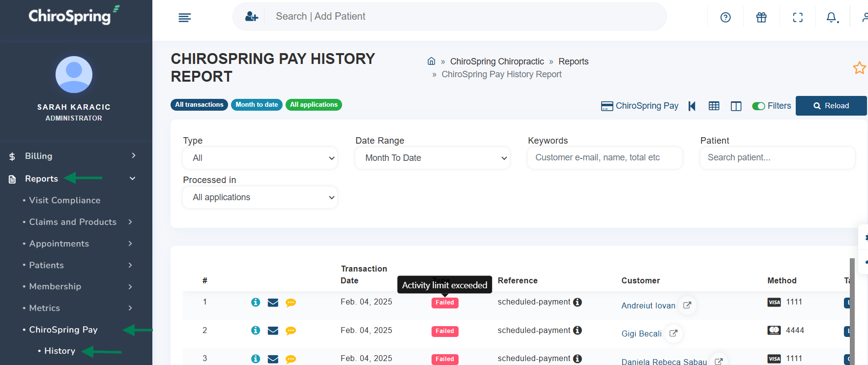Open comment bubble icon in row 2
This screenshot has width=868, height=365.
pos(290,331)
